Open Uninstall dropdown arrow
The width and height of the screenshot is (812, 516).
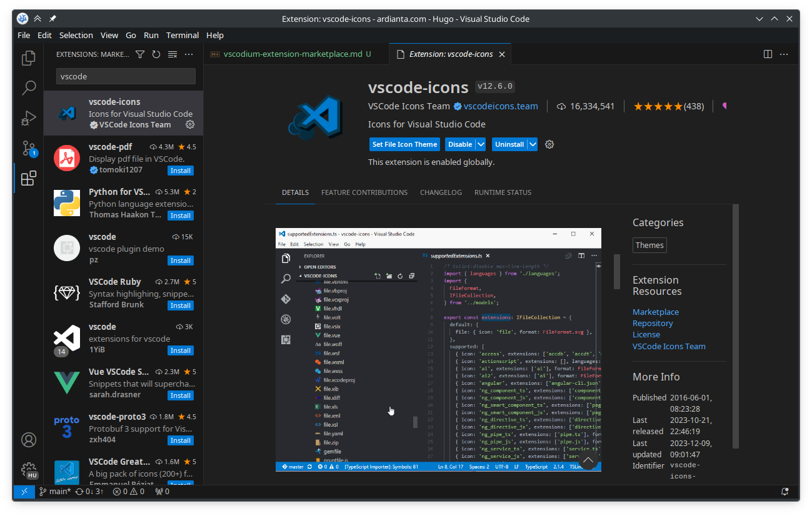tap(533, 144)
